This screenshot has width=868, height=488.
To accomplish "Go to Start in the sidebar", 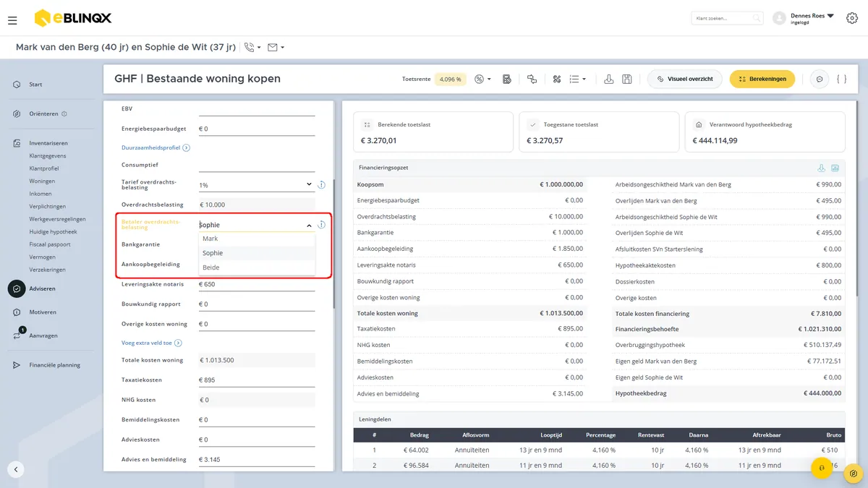I will coord(35,85).
